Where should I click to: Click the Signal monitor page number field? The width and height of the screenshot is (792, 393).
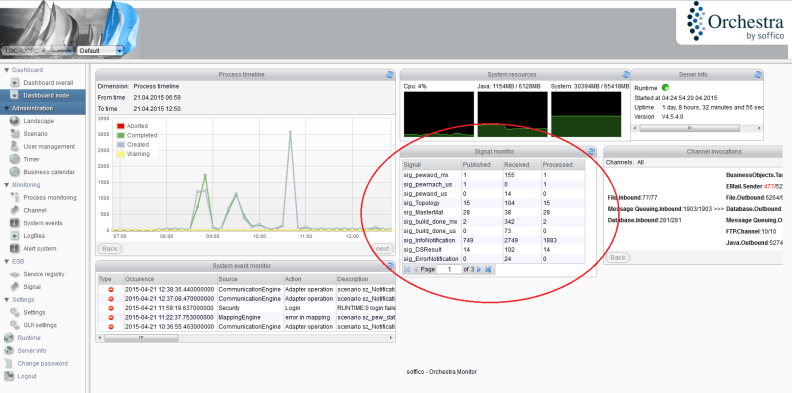[449, 270]
